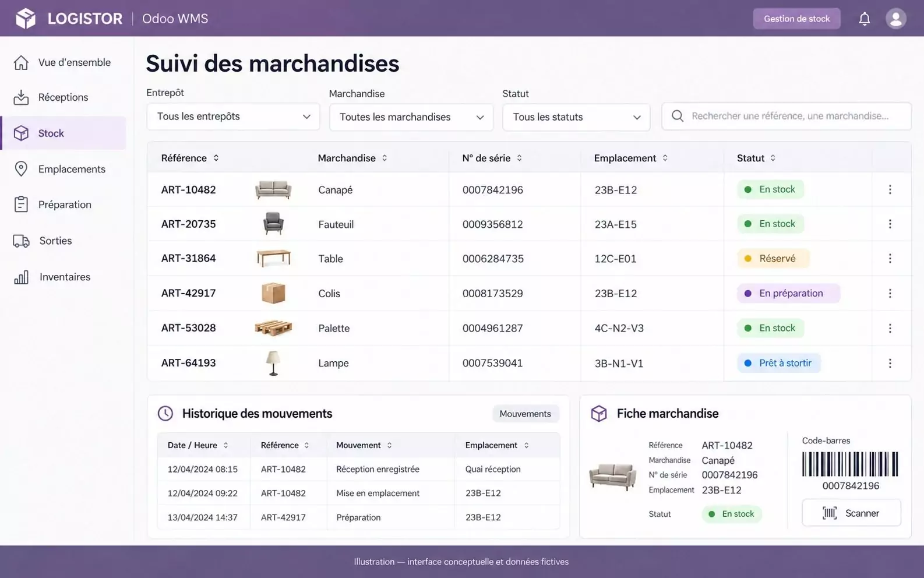Click the search reference input field
Image resolution: width=924 pixels, height=578 pixels.
click(787, 116)
